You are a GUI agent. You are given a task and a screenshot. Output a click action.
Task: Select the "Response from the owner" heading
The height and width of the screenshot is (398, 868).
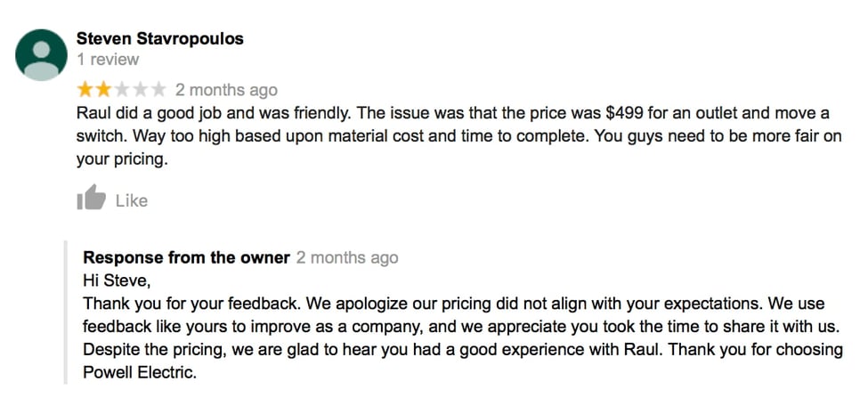(186, 257)
